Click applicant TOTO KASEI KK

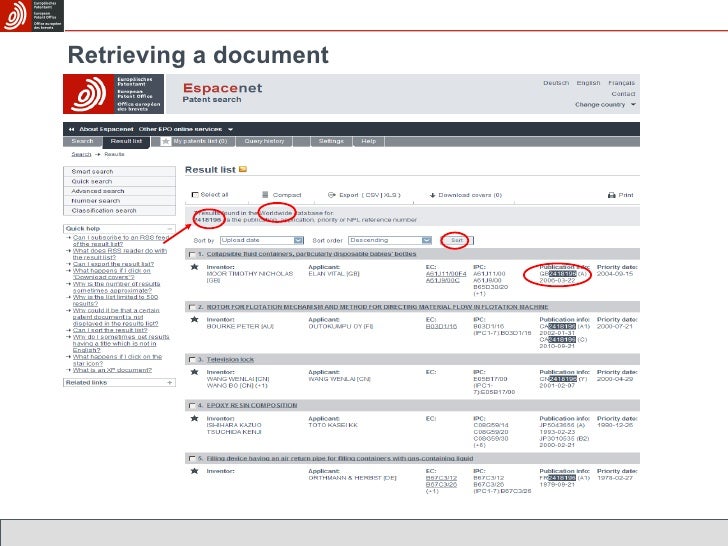[x=333, y=425]
